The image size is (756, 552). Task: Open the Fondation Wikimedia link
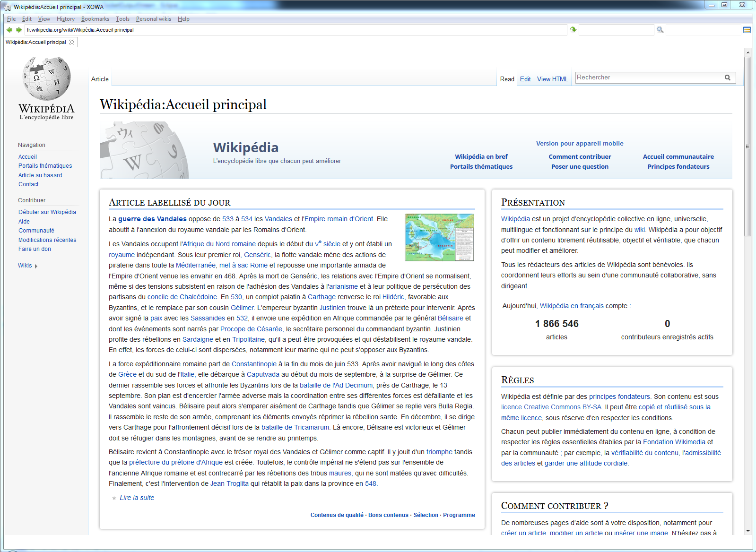coord(674,442)
